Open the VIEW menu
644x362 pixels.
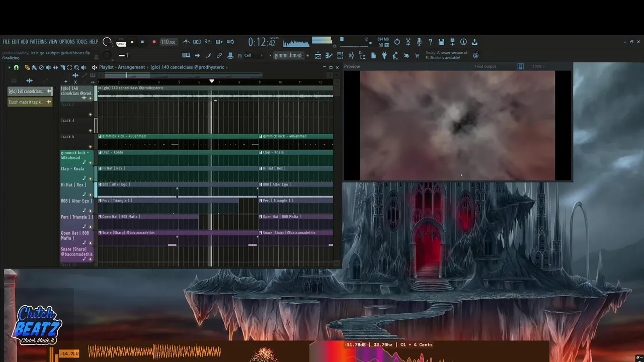click(53, 42)
